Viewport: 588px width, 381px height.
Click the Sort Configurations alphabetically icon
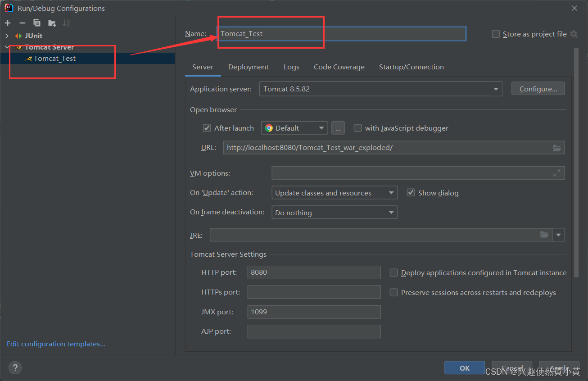[x=66, y=23]
